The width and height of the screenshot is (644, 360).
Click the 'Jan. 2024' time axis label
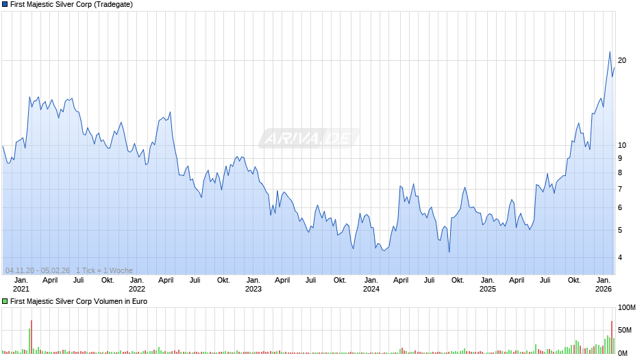coord(371,285)
